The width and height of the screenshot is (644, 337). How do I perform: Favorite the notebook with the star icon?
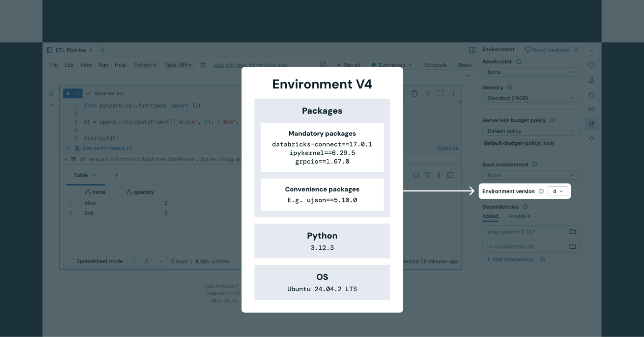click(203, 65)
